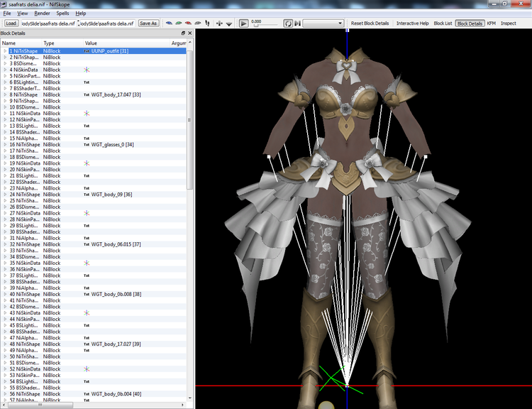Click Txt icon of WGT_body_17.047 [33]

87,94
